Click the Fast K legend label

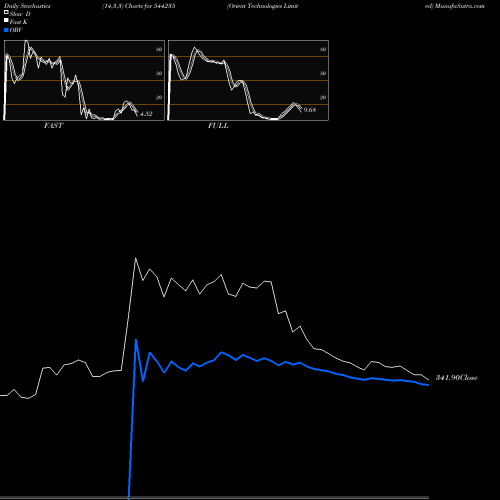point(19,22)
